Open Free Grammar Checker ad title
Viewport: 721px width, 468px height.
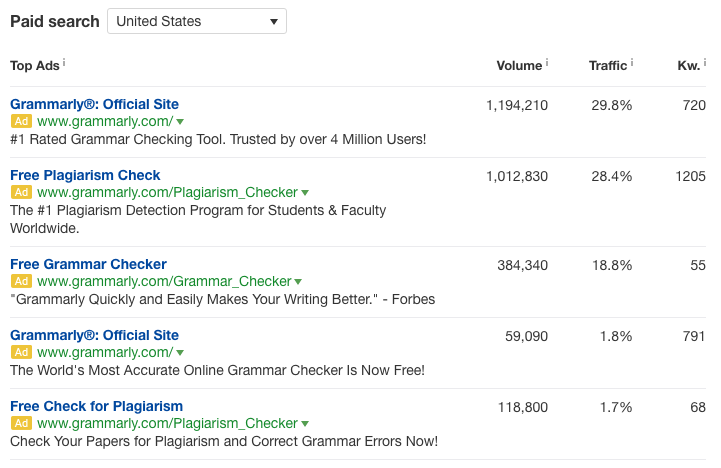(88, 264)
